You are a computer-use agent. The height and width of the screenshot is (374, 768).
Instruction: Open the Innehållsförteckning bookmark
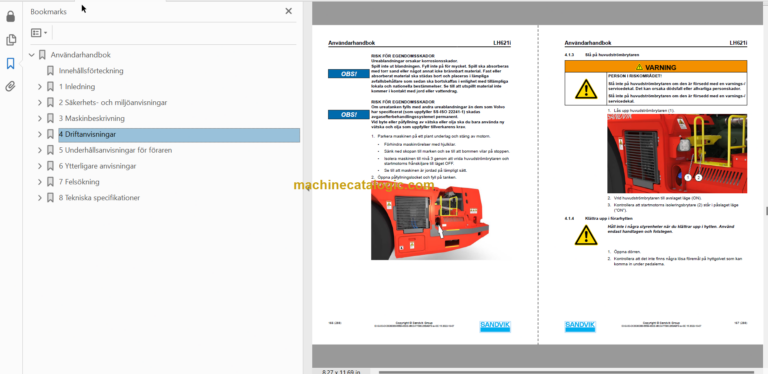pyautogui.click(x=91, y=71)
